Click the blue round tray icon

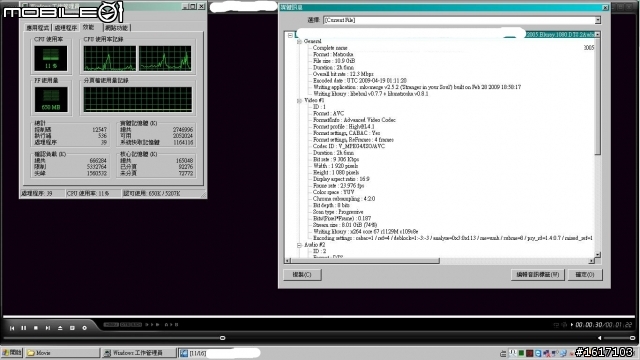click(x=538, y=353)
